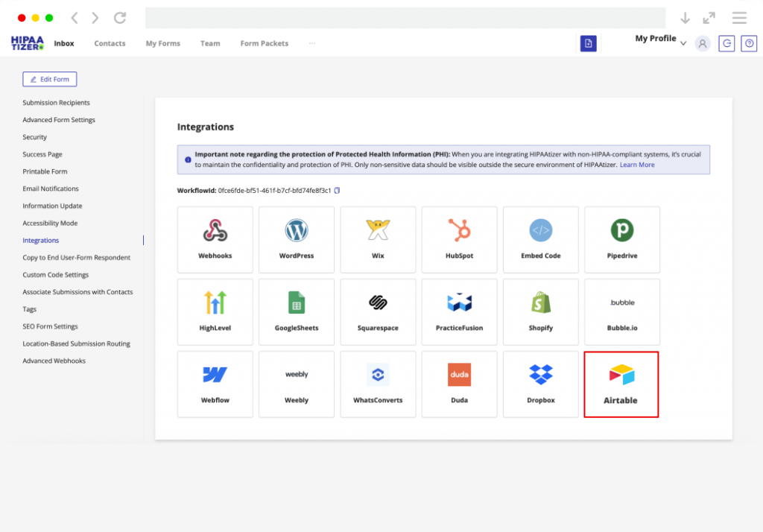The image size is (763, 532).
Task: Open Location-Based Submission Routing
Action: (76, 343)
